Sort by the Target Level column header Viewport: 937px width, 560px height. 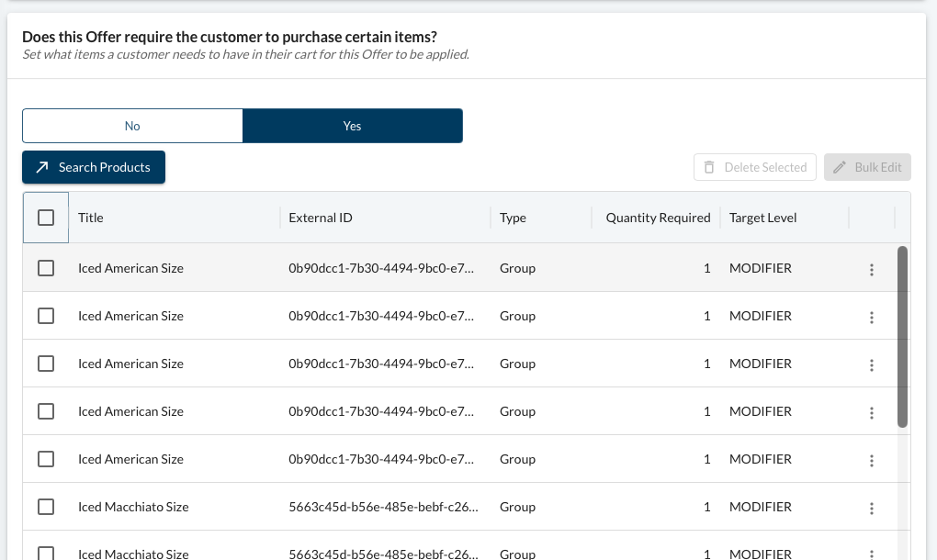pyautogui.click(x=784, y=218)
